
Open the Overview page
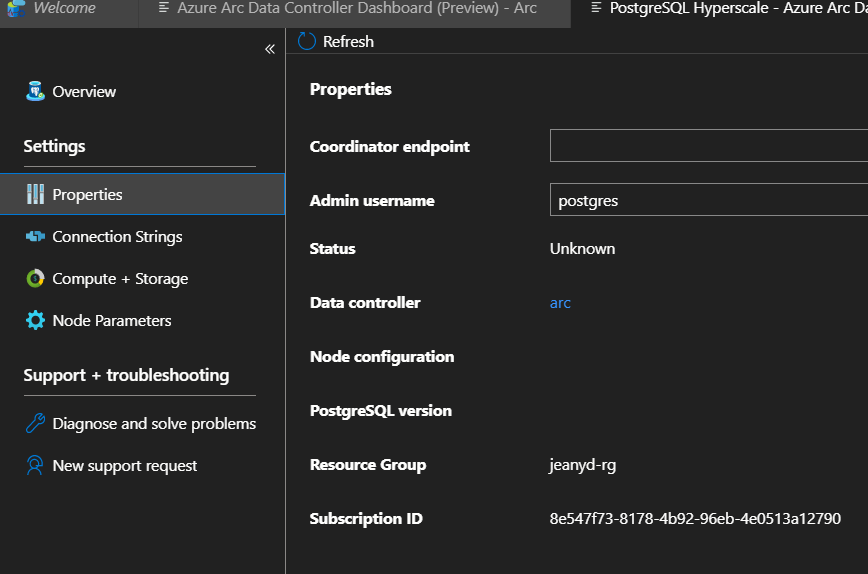[x=84, y=92]
